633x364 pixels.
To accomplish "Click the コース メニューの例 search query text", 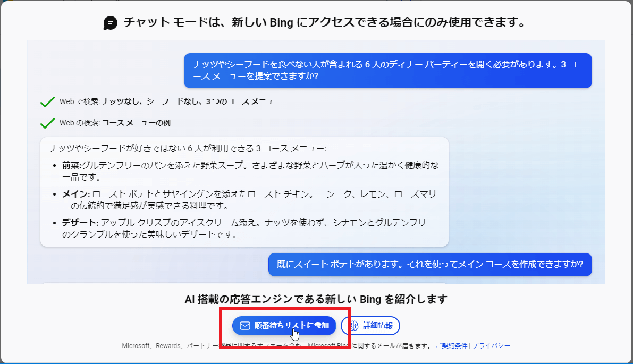I will (136, 123).
